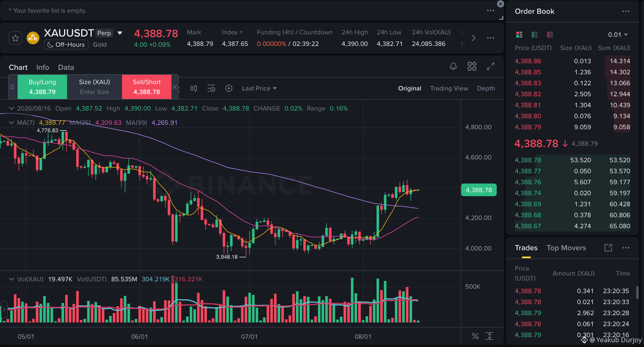Click the Mark price 4,388.79 value
The width and height of the screenshot is (644, 347).
200,44
